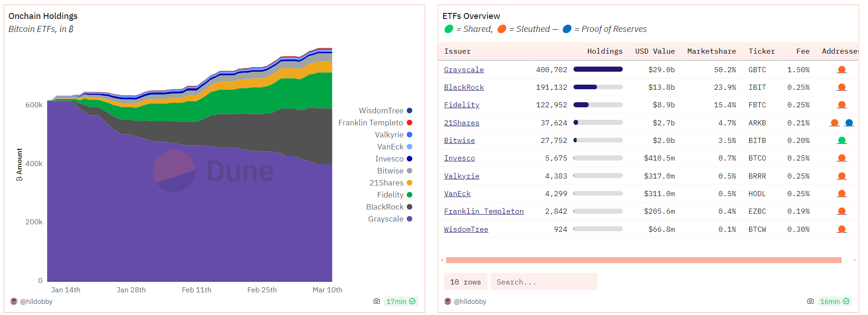Click the orange address icon in WisdomTree row
The height and width of the screenshot is (315, 868).
842,229
